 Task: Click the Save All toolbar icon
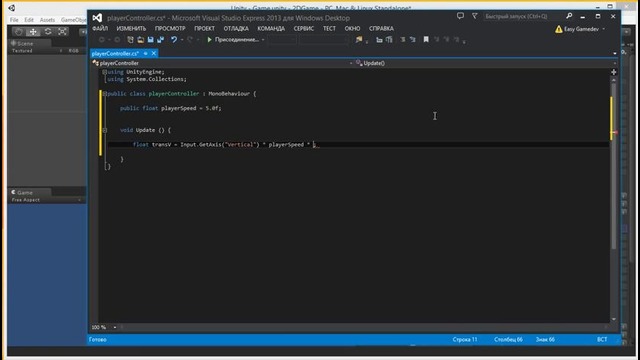click(160, 40)
